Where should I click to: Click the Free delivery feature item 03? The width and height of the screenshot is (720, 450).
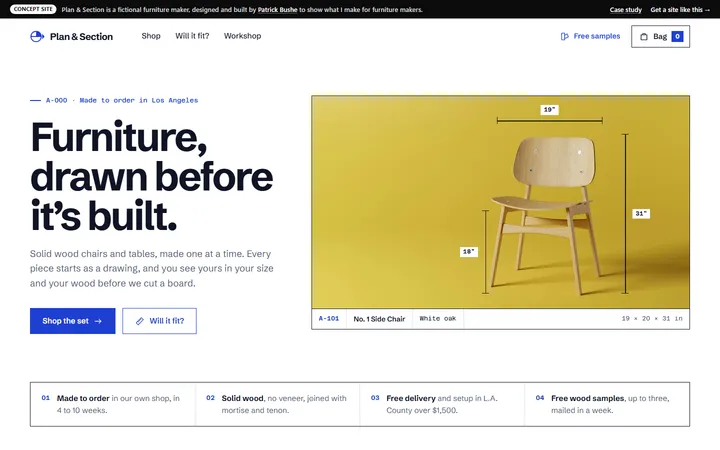tap(442, 404)
